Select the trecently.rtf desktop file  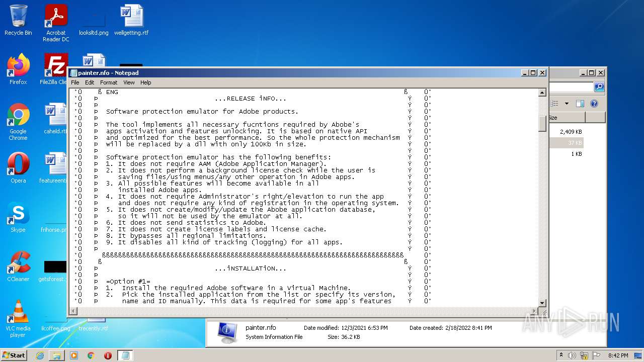click(94, 325)
